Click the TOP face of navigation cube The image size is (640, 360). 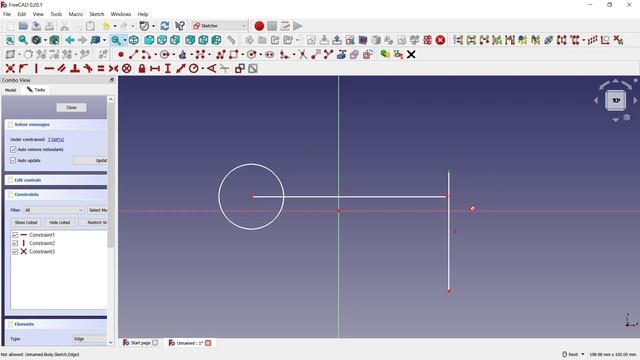click(616, 100)
